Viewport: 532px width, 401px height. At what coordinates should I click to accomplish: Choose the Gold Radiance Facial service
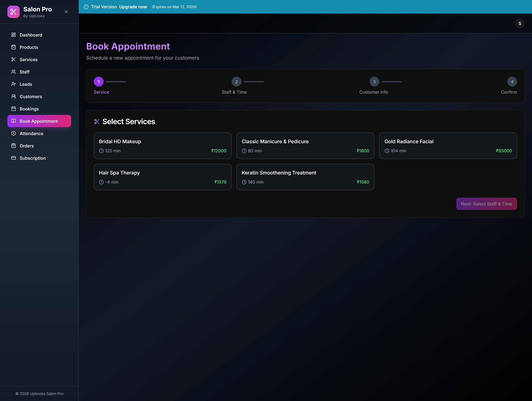(448, 146)
